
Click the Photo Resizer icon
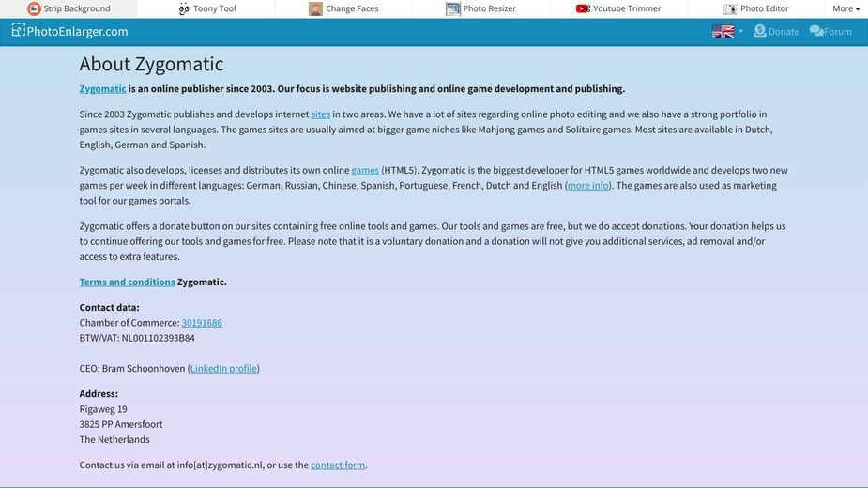tap(453, 8)
